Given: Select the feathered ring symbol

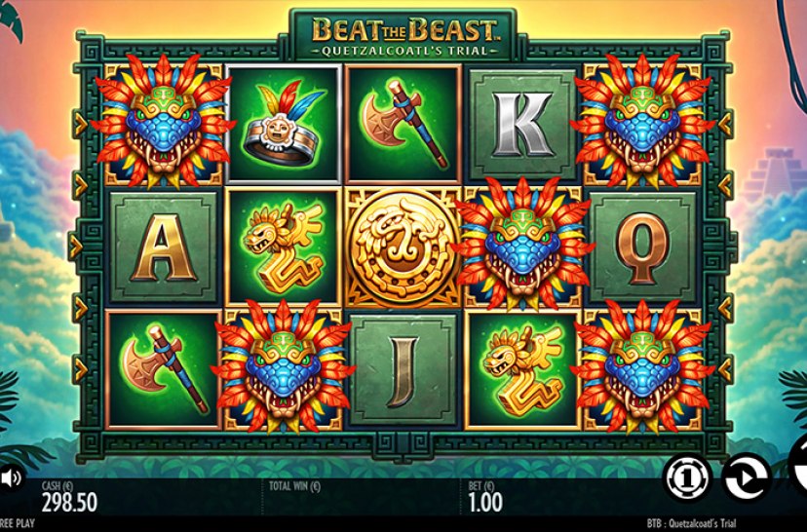Looking at the screenshot, I should [x=283, y=124].
